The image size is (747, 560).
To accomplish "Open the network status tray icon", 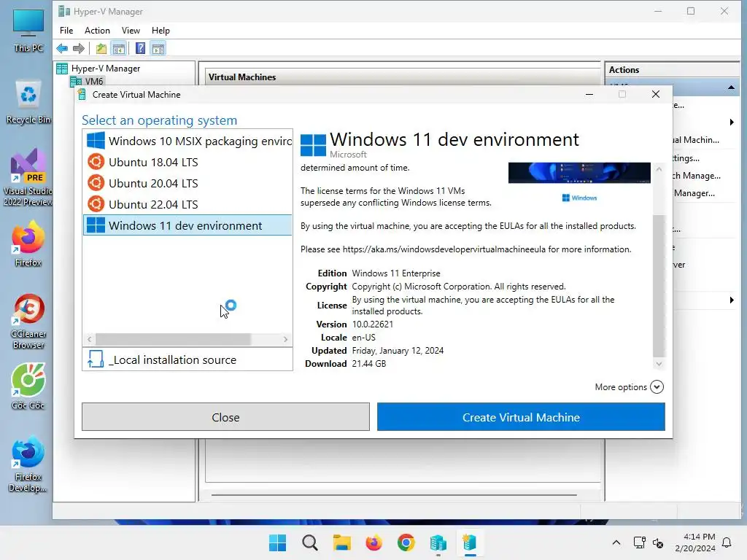I will tap(639, 542).
